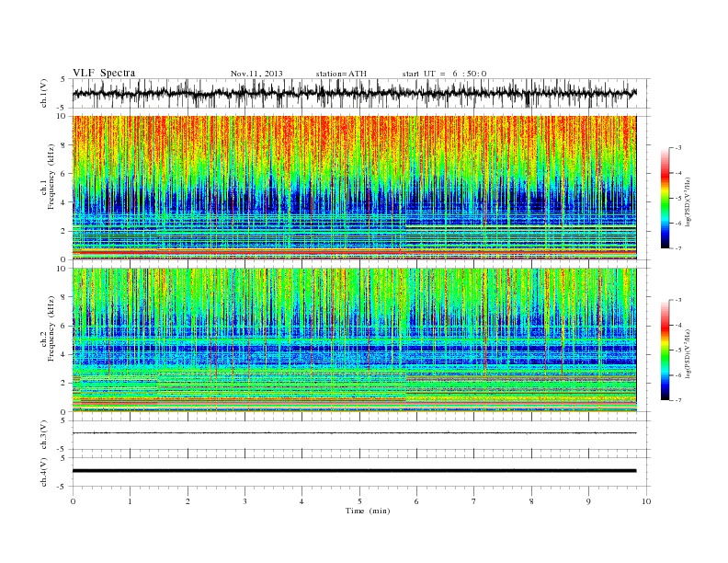Click the 'Time (min)' x-axis label
Screen dimensions: 728x563
(368, 511)
